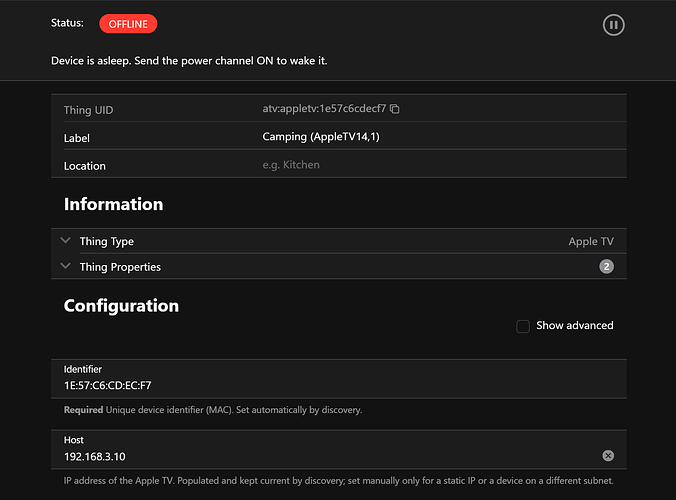Click the Configuration section heading
This screenshot has width=676, height=500.
point(121,306)
